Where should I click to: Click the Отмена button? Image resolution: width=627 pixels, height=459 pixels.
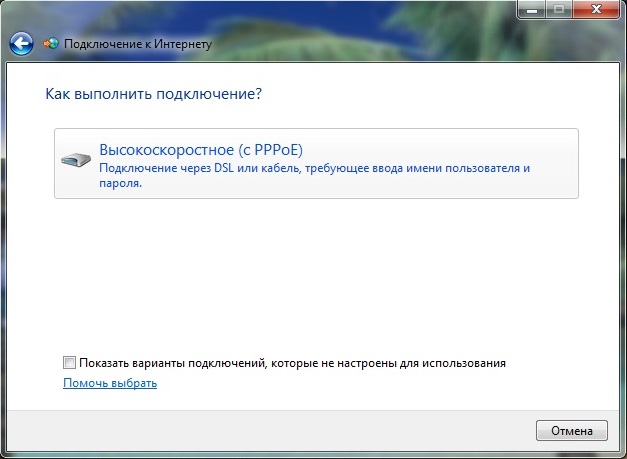point(572,431)
